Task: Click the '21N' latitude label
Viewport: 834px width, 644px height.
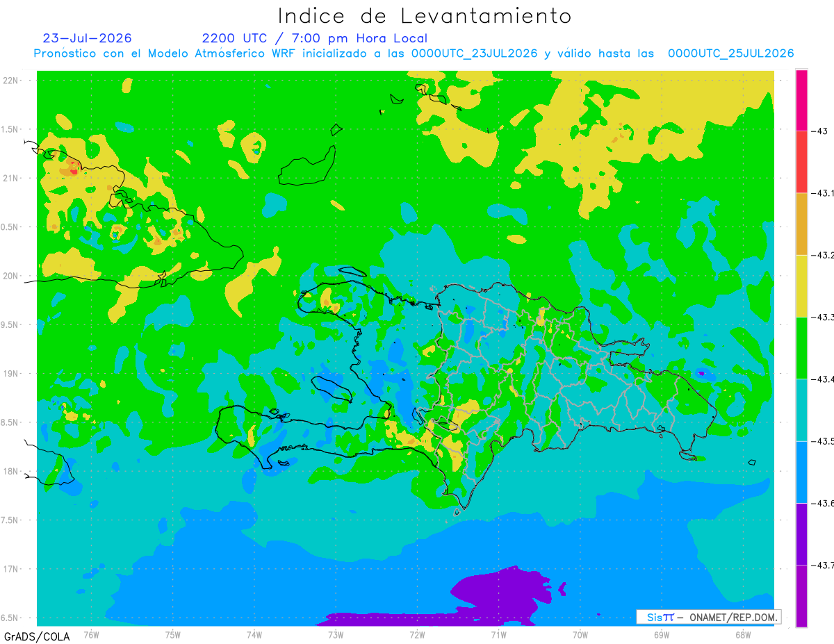Action: [x=11, y=178]
